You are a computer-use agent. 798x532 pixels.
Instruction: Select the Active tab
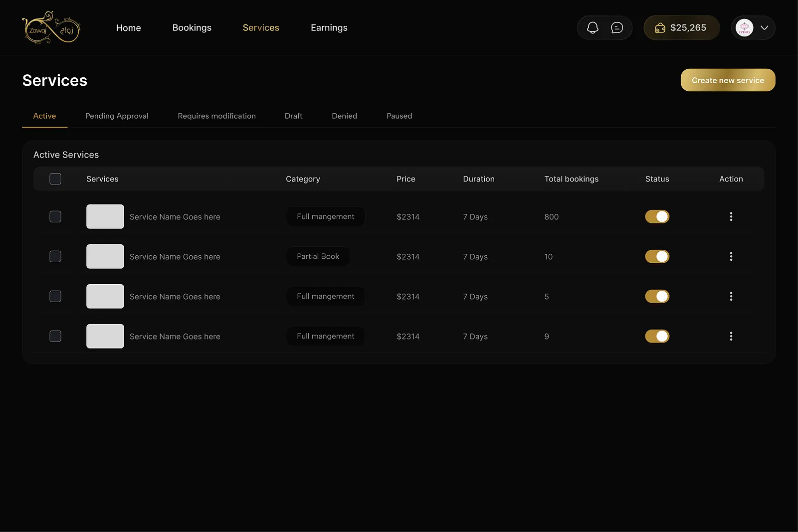(44, 116)
